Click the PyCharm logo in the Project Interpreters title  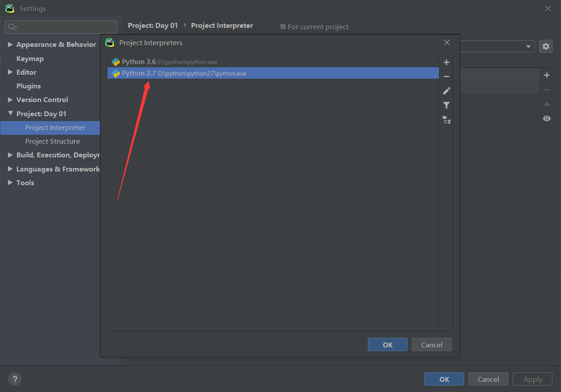pos(110,42)
